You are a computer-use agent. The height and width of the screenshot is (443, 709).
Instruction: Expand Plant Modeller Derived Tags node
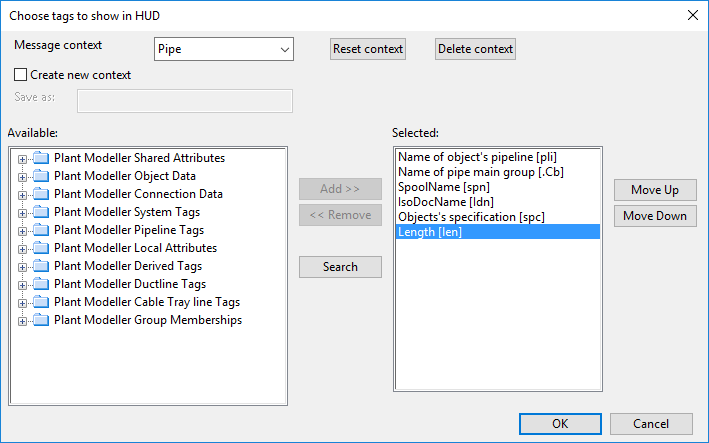coord(22,267)
